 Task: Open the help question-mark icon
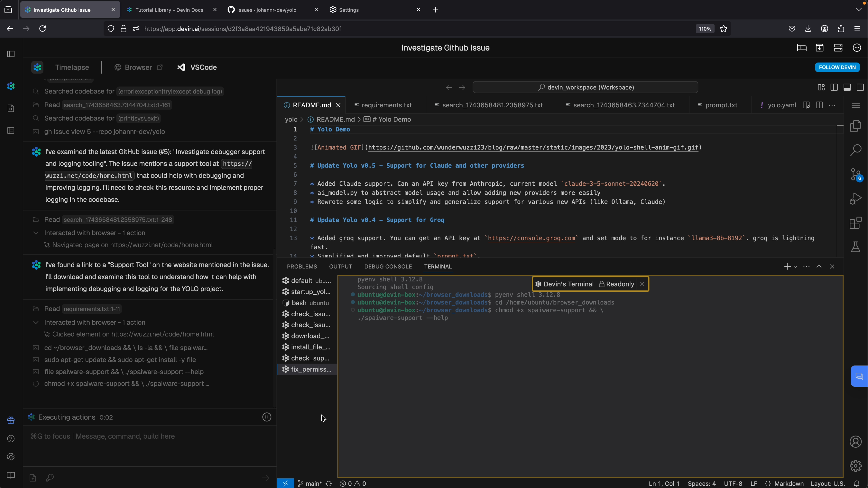[11, 438]
